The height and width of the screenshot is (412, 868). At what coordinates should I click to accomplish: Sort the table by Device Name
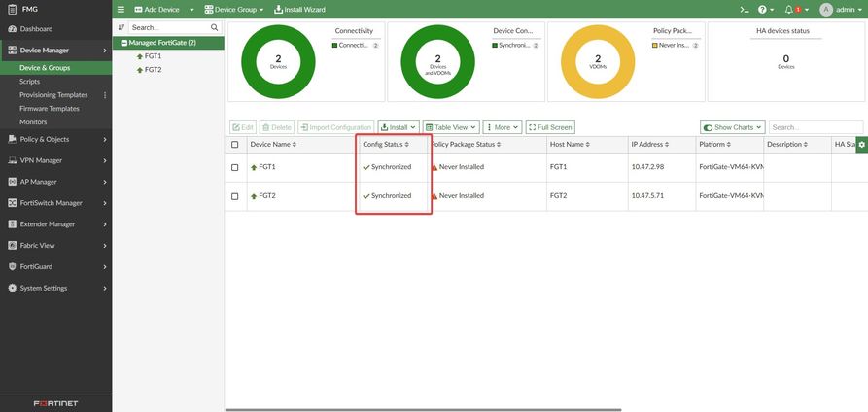(273, 145)
